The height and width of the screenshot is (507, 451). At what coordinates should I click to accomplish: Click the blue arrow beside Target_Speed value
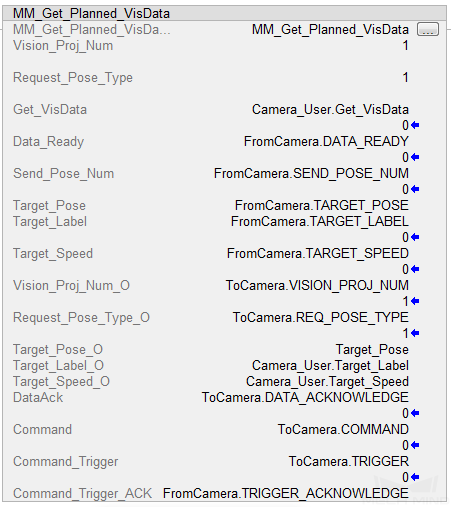(415, 269)
